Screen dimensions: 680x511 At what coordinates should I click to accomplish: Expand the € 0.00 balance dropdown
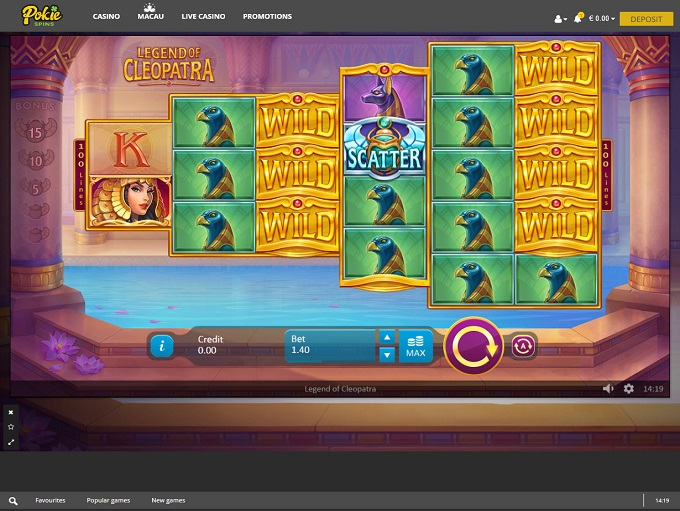[x=602, y=18]
